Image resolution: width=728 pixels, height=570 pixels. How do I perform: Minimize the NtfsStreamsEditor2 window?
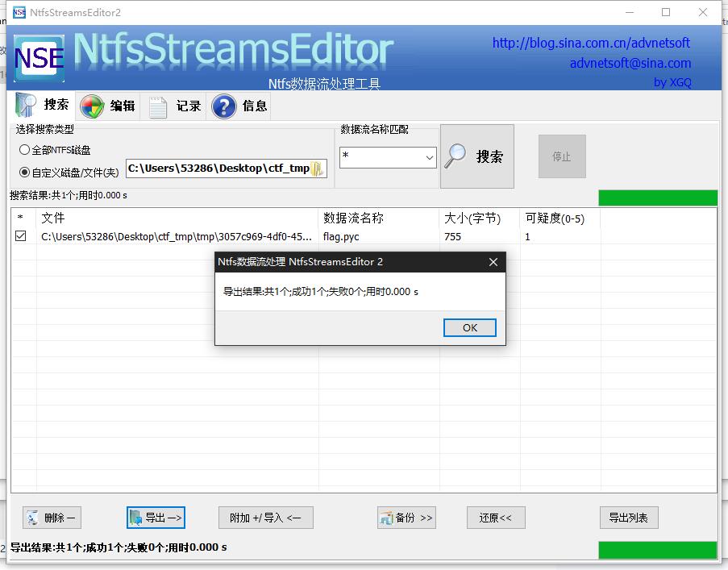(630, 13)
